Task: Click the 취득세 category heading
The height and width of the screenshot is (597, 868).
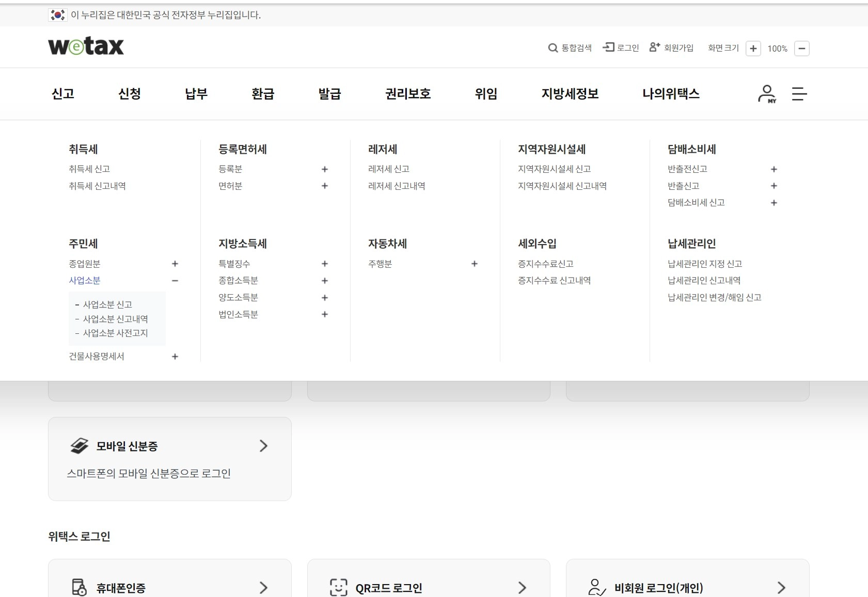Action: (x=83, y=149)
